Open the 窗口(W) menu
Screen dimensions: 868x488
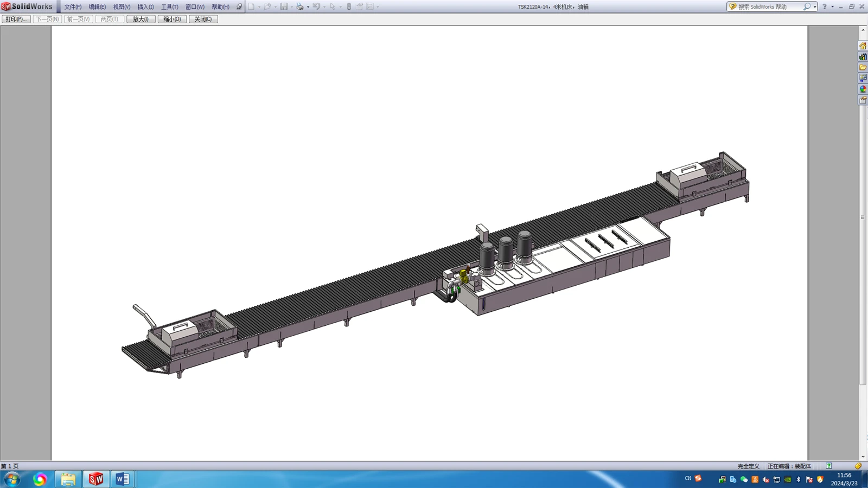click(x=195, y=7)
